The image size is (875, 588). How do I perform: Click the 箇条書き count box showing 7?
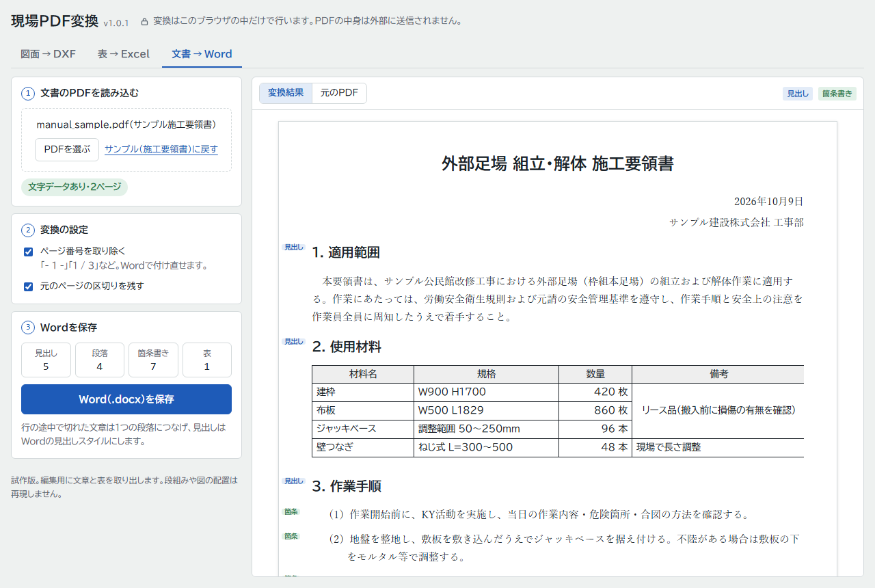(153, 360)
